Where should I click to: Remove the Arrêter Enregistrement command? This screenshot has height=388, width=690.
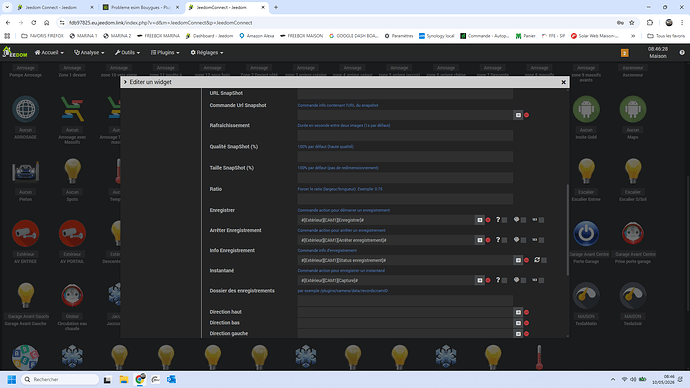click(x=488, y=240)
